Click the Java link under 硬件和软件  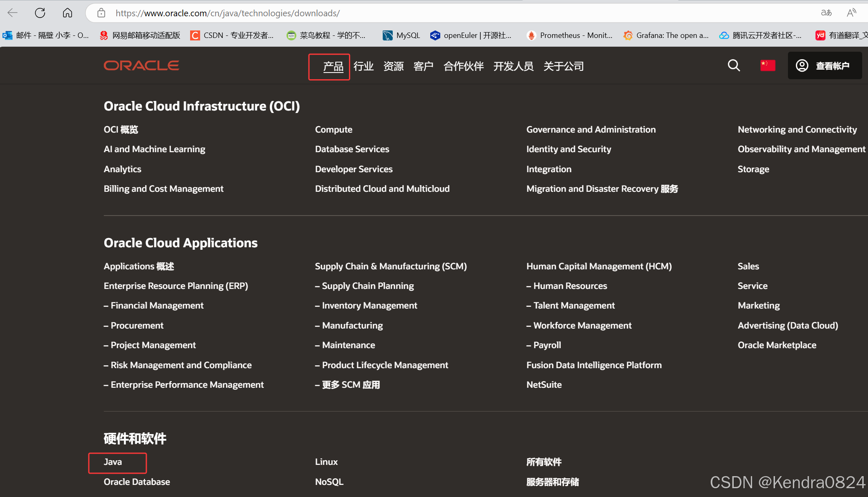point(113,462)
